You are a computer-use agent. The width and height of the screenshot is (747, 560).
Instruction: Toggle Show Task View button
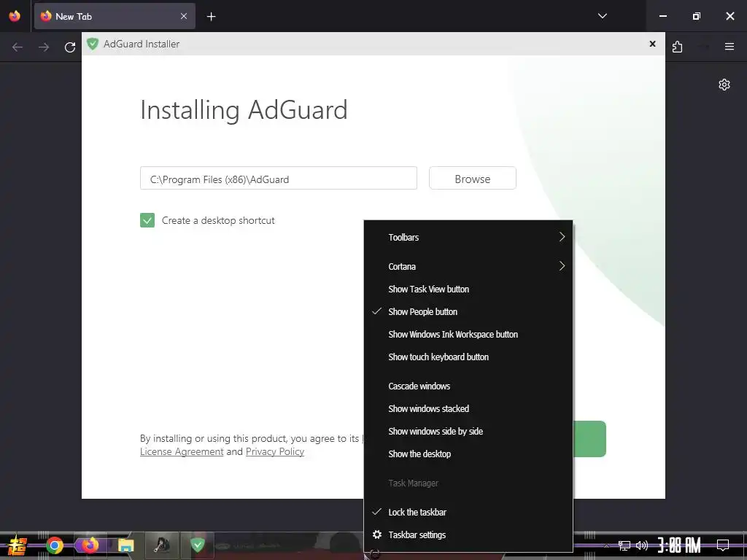click(x=468, y=289)
